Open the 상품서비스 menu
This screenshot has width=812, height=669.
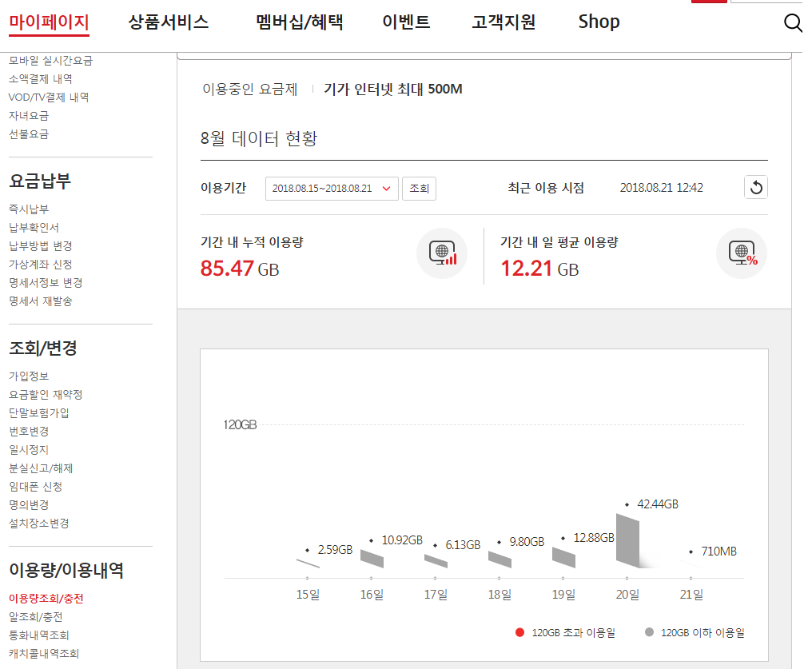tap(169, 22)
